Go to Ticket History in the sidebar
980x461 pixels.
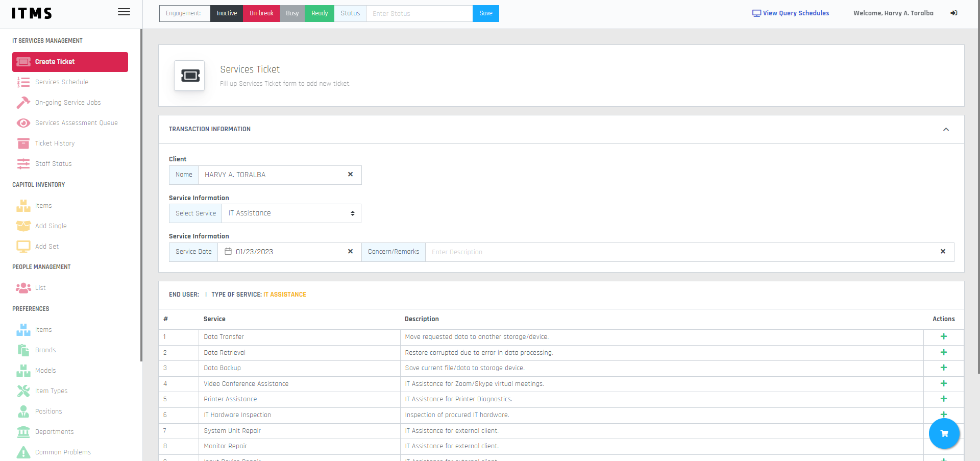pyautogui.click(x=55, y=143)
